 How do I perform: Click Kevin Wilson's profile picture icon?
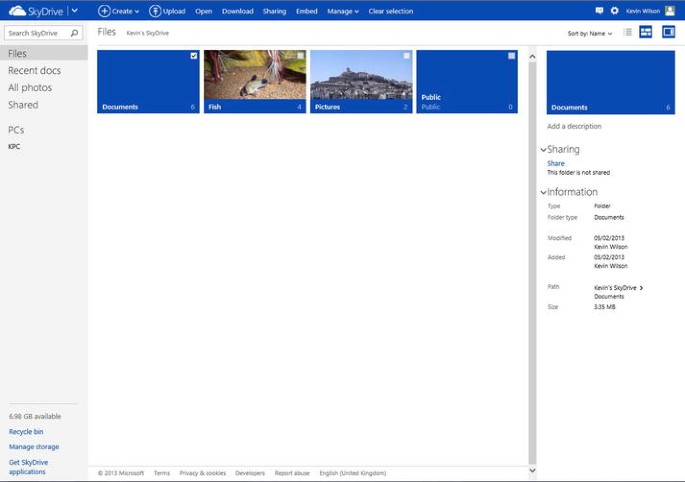pyautogui.click(x=670, y=11)
